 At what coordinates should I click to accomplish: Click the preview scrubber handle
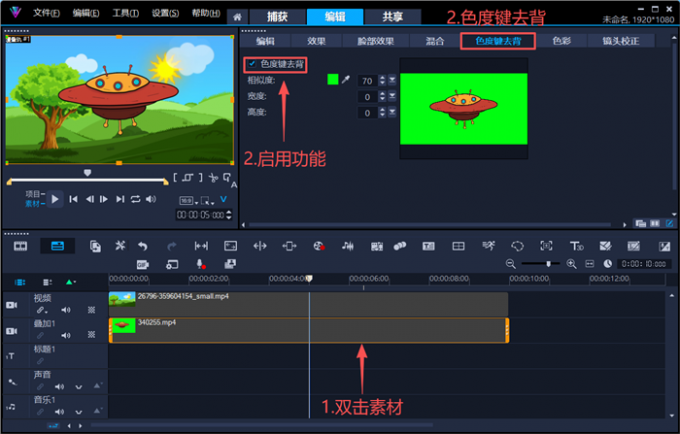click(x=88, y=173)
